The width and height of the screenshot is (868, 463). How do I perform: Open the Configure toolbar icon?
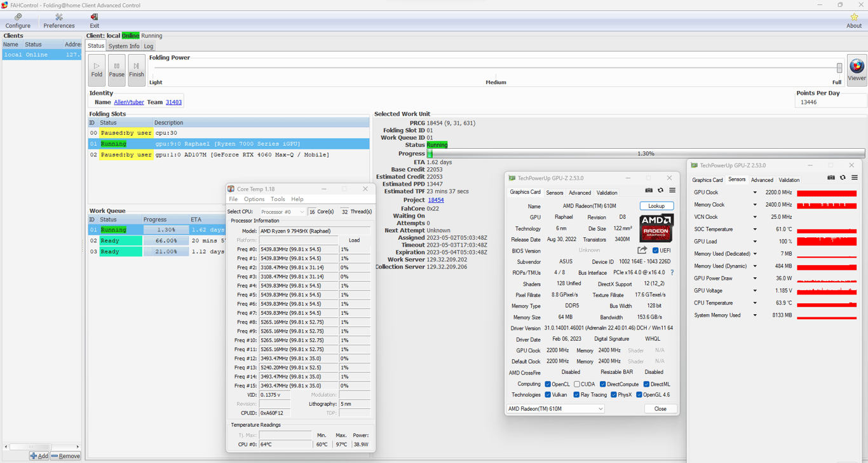coord(18,21)
